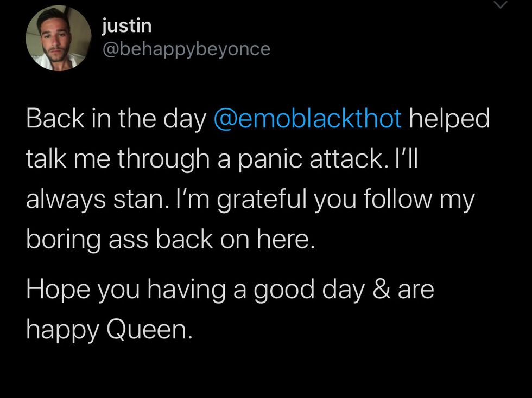
Task: Click the words "Back in the day"
Action: pyautogui.click(x=116, y=119)
